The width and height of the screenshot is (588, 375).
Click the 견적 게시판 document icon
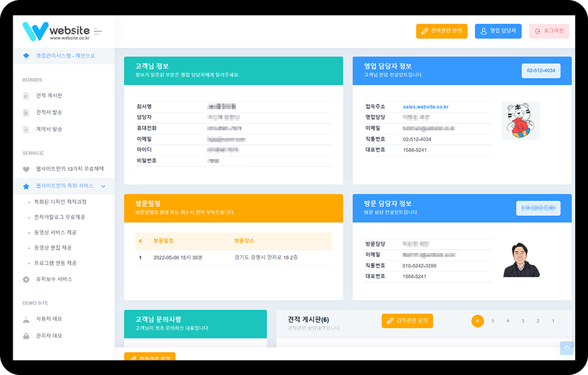pos(26,96)
